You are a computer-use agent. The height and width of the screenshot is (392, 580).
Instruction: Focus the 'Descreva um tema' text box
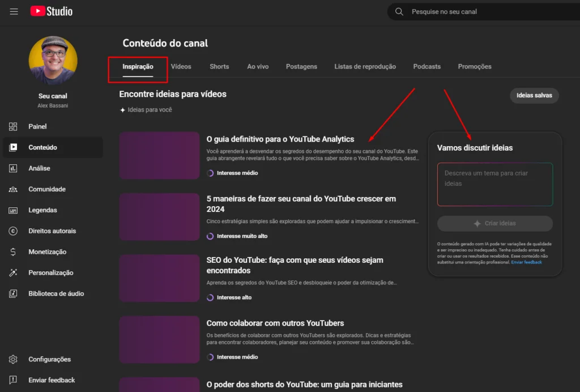[494, 184]
